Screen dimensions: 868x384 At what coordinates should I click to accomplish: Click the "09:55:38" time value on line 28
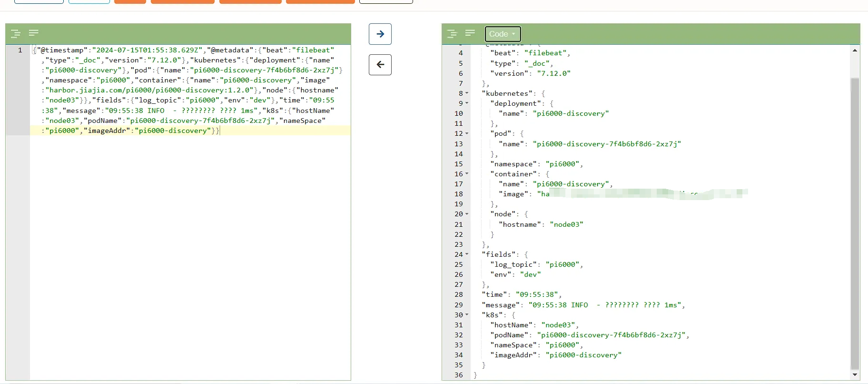pos(537,294)
